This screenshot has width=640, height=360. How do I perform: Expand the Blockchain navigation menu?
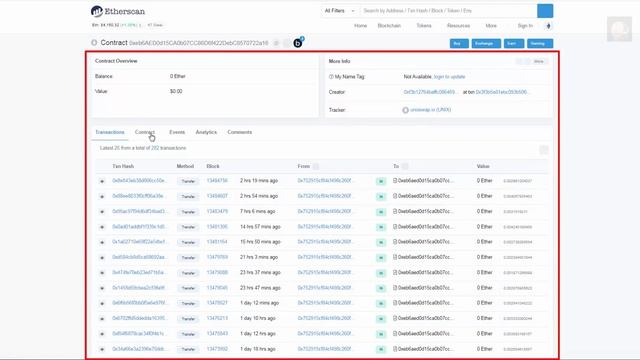click(x=389, y=26)
